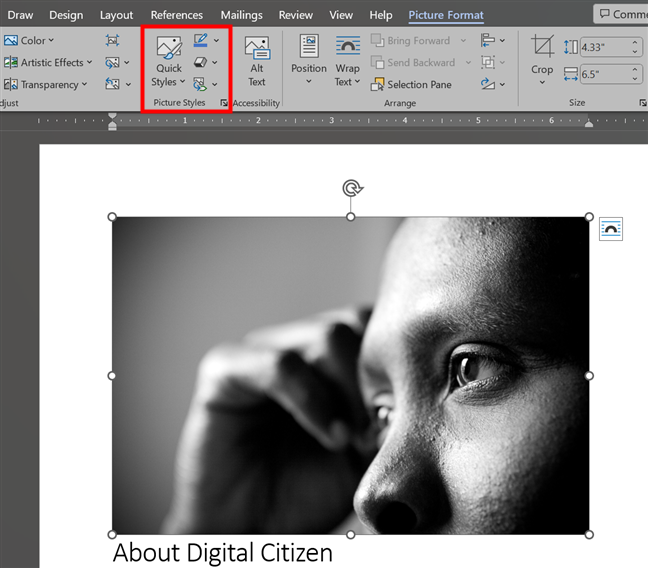The width and height of the screenshot is (648, 568).
Task: Open the Alt Text pane
Action: pos(257,62)
